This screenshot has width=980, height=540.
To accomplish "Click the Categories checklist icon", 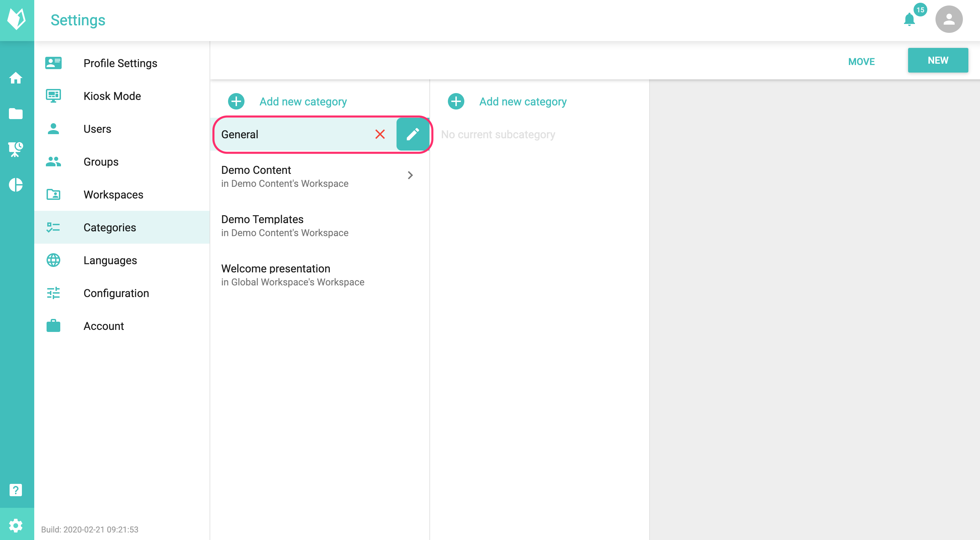I will pyautogui.click(x=53, y=228).
